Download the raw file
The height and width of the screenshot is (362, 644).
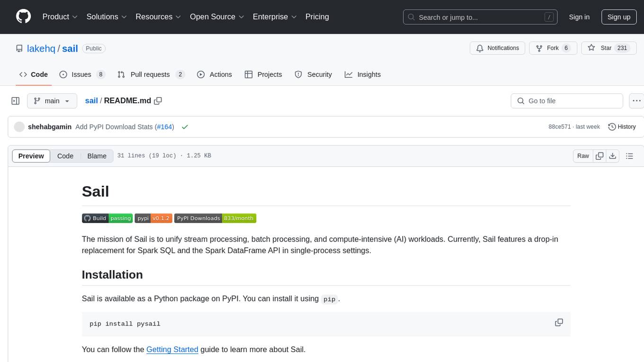click(613, 156)
